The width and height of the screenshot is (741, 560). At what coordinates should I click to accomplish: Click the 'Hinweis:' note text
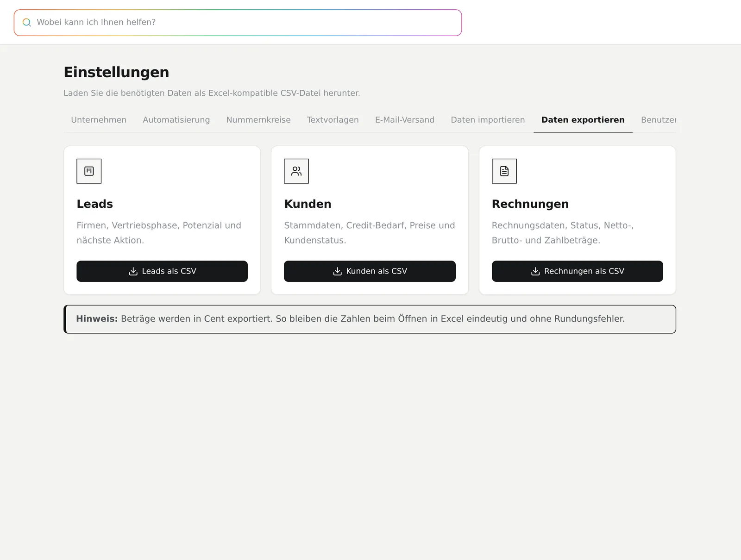coord(350,319)
